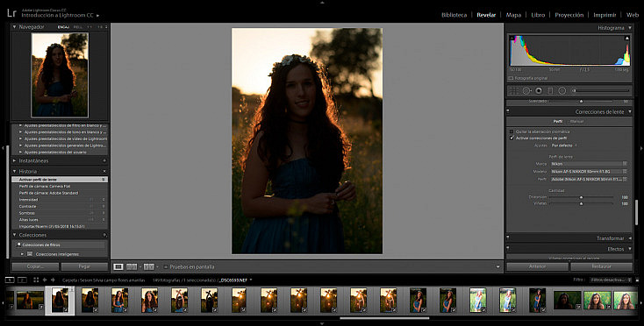Open toolbar options dropdown arrow
Image resolution: width=644 pixels, height=326 pixels.
(498, 267)
